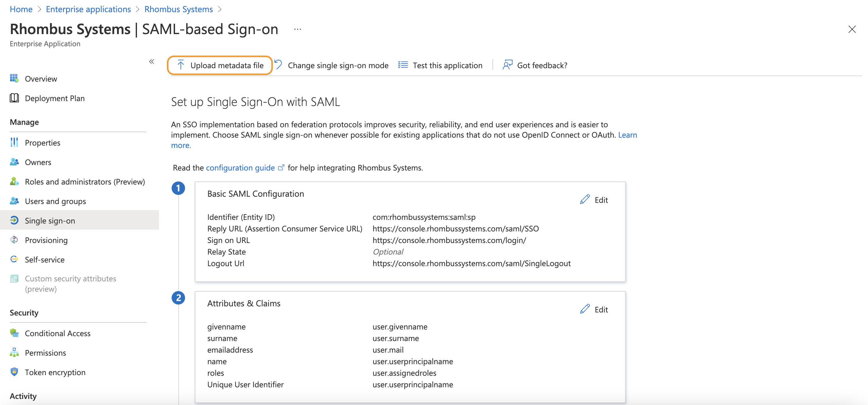Click the Conditional Access icon

click(x=14, y=333)
